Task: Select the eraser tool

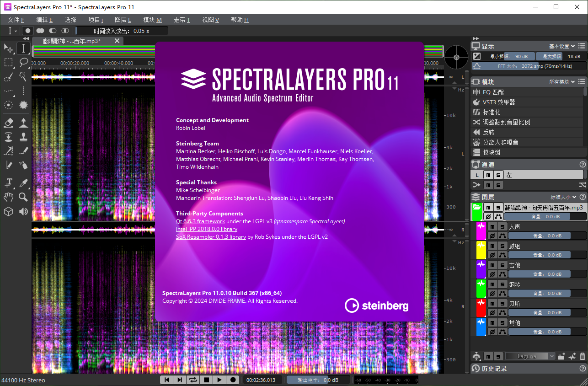Action: (8, 122)
